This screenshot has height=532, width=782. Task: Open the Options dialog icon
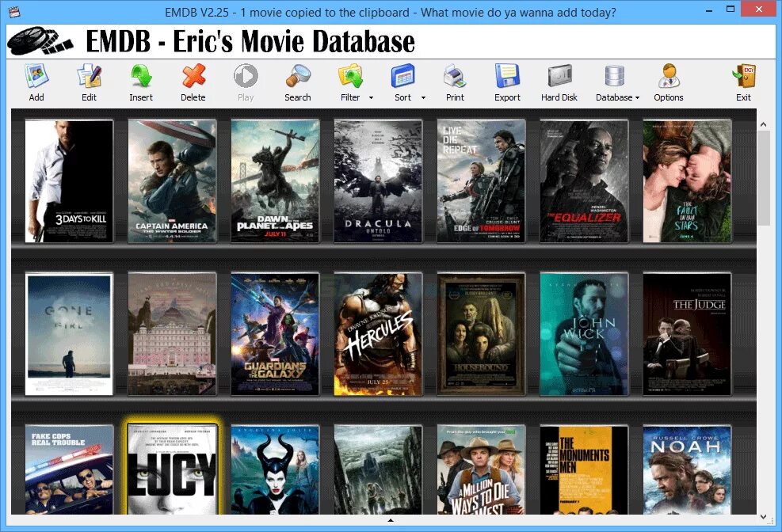click(668, 78)
